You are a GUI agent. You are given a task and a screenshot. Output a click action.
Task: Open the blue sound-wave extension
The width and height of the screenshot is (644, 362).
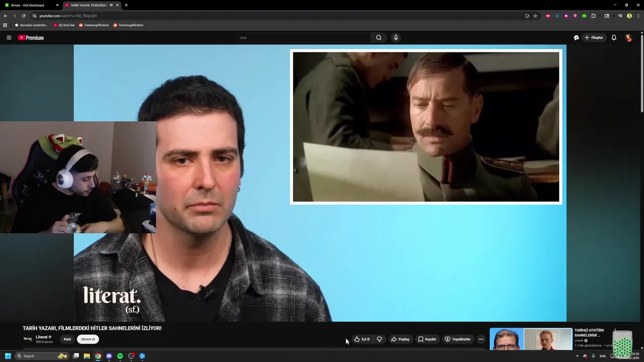point(557,16)
